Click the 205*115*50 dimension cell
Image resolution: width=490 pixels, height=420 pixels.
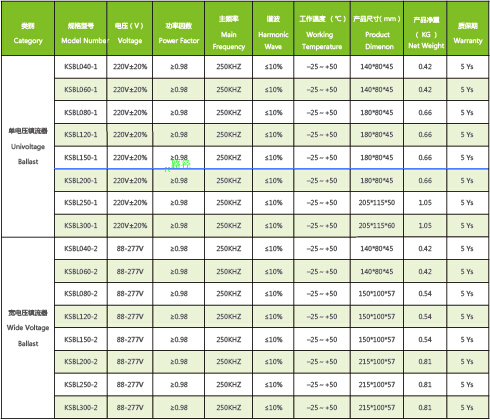[x=377, y=203]
